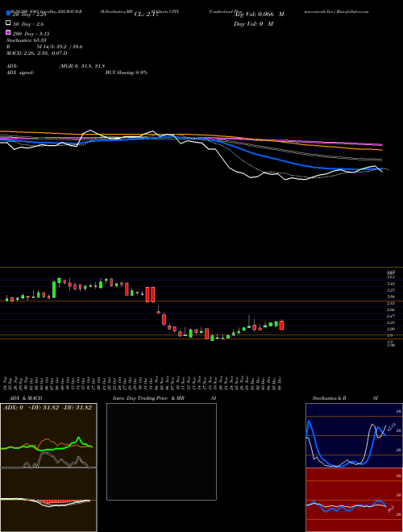The width and height of the screenshot is (403, 532).
Task: Click the red RSI panel chart
Action: coord(354,500)
